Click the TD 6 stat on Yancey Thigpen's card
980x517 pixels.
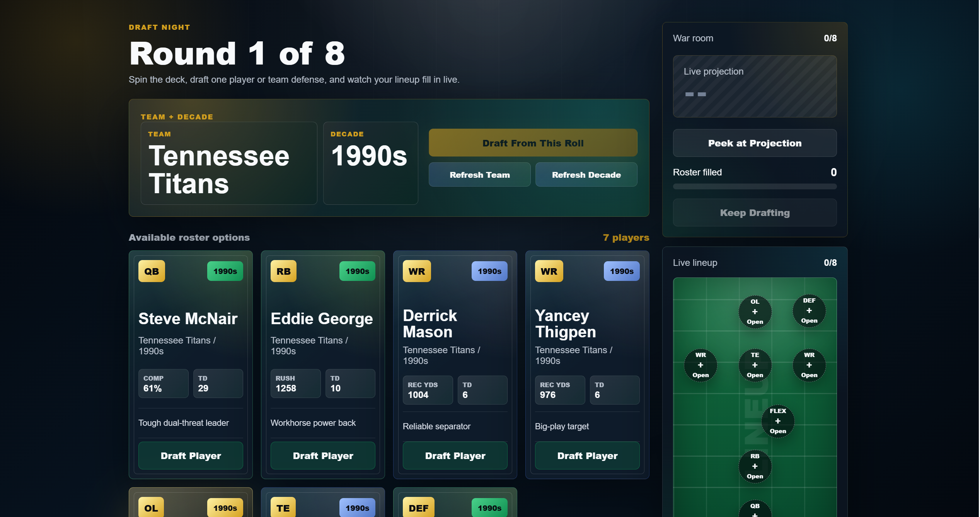coord(615,390)
